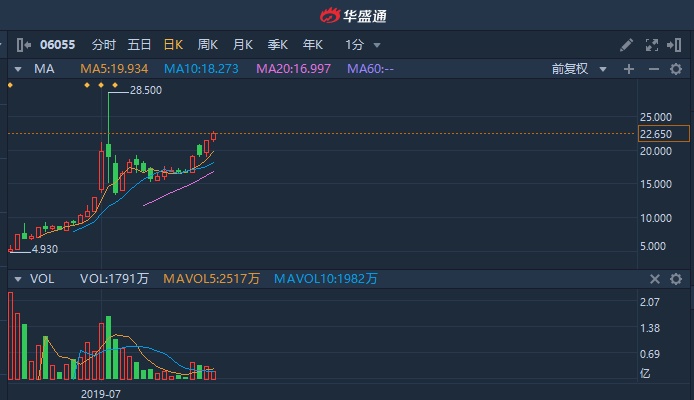Screen dimensions: 694x400
Task: Click the MA5:19.934 value
Action: [114, 69]
